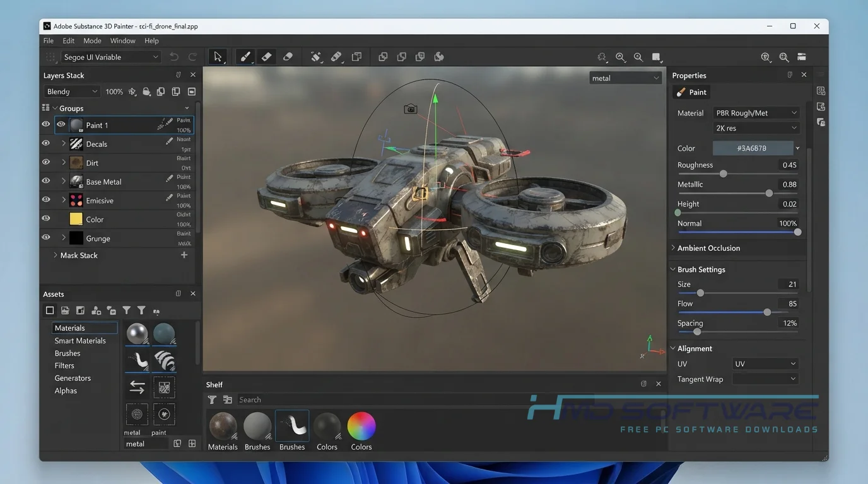Viewport: 868px width, 484px height.
Task: Select Generators in the Assets list
Action: tap(73, 378)
